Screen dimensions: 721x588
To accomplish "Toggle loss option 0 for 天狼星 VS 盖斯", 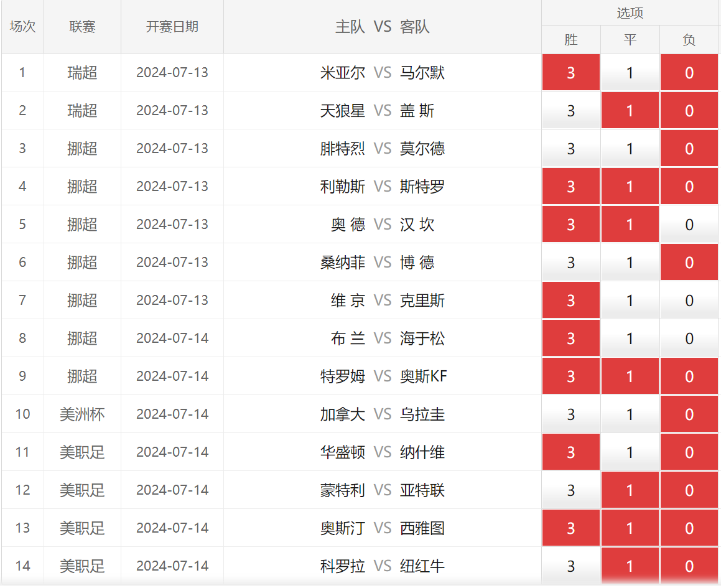I will (x=689, y=110).
